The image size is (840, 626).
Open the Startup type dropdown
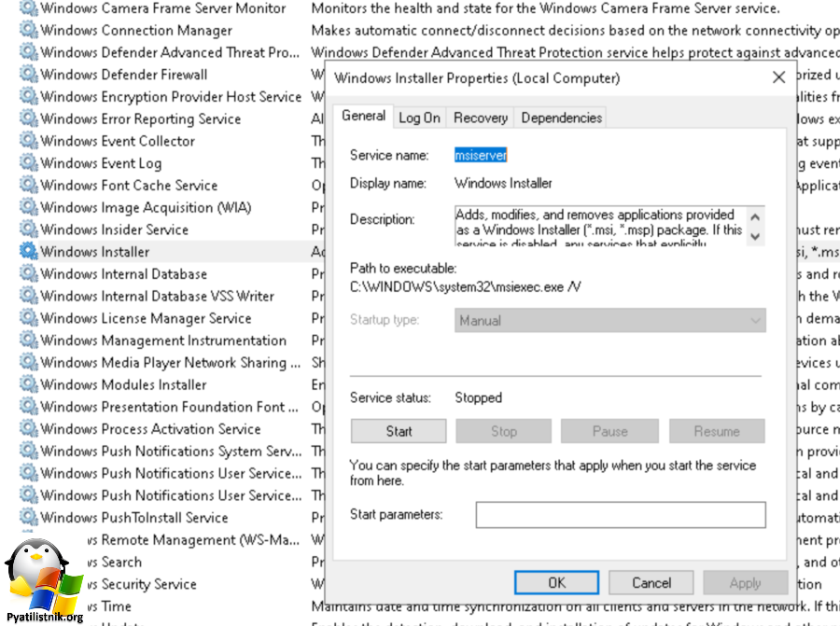(x=610, y=321)
